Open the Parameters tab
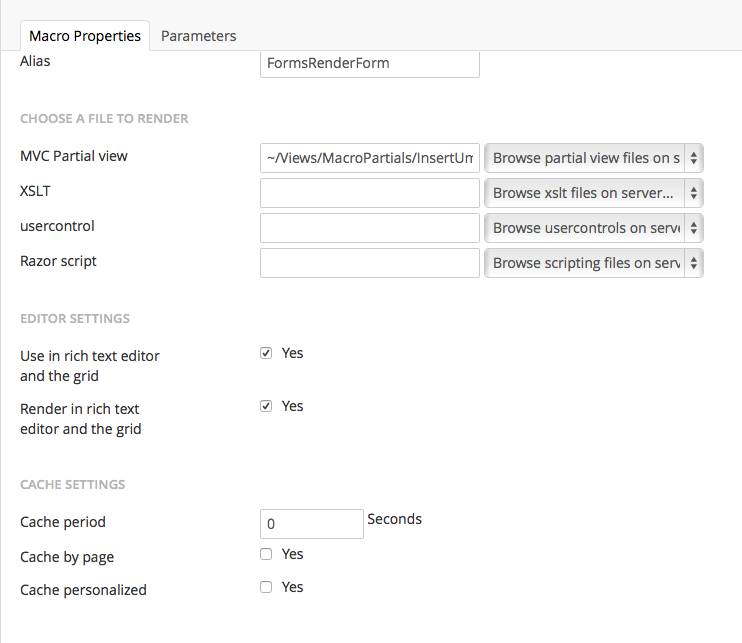This screenshot has width=742, height=643. pyautogui.click(x=198, y=36)
